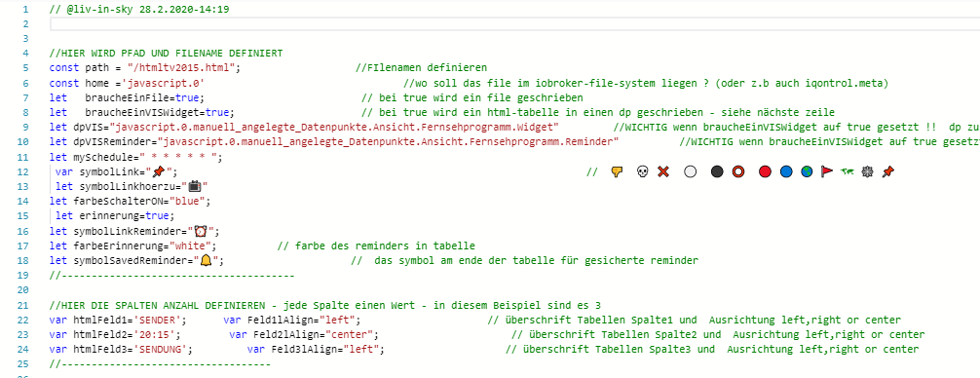
Task: Click the bell emoji in symbolSavedReminder
Action: pyautogui.click(x=206, y=260)
